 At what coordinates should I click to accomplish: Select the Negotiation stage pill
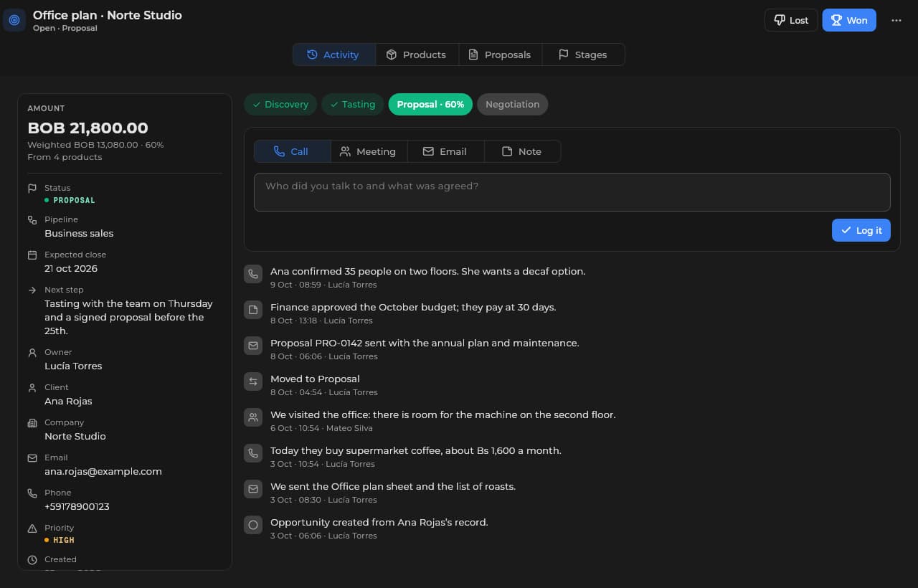(x=512, y=104)
